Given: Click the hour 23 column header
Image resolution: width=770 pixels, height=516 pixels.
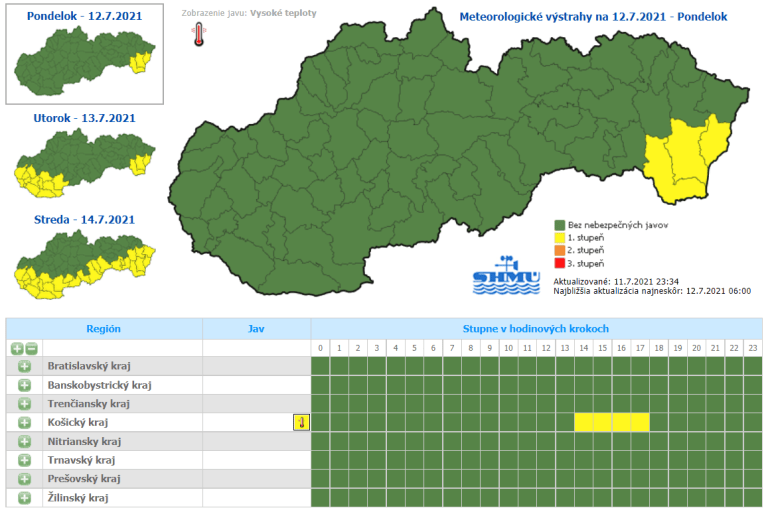Looking at the screenshot, I should (x=753, y=348).
